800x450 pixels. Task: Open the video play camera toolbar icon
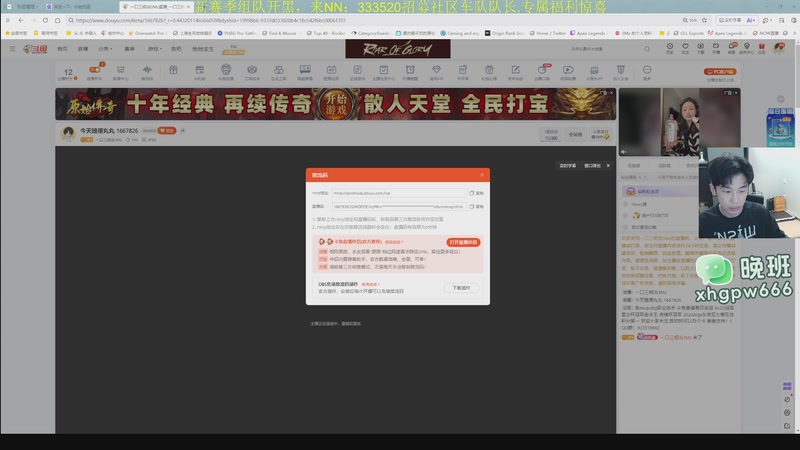click(568, 72)
